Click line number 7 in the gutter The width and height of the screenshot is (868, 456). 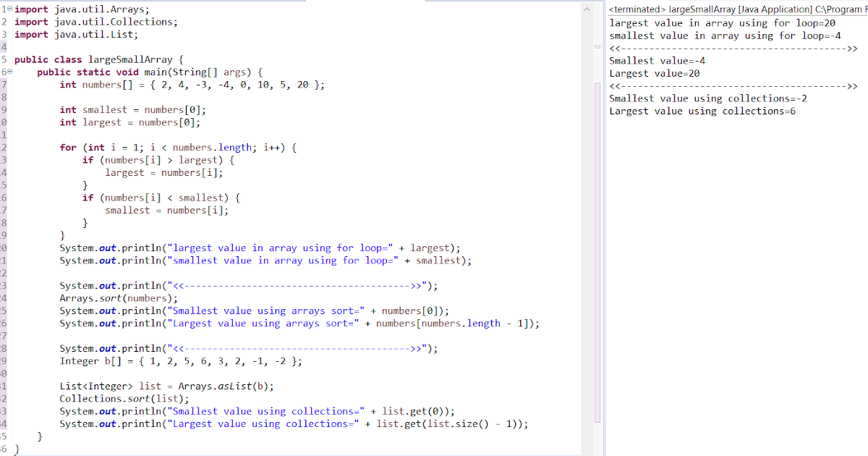click(x=3, y=84)
